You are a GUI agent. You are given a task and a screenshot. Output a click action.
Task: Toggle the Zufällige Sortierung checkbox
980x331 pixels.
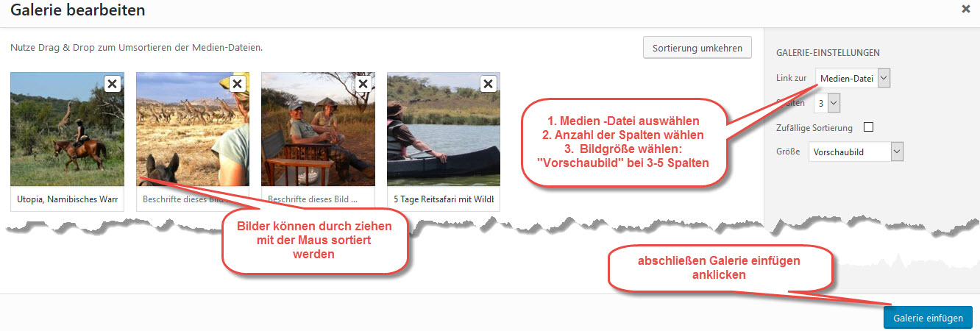tap(868, 127)
